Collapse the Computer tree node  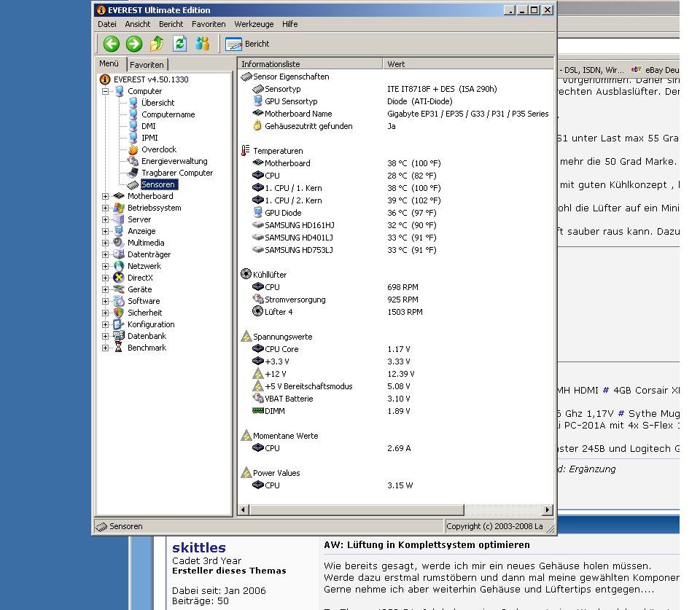coord(105,92)
